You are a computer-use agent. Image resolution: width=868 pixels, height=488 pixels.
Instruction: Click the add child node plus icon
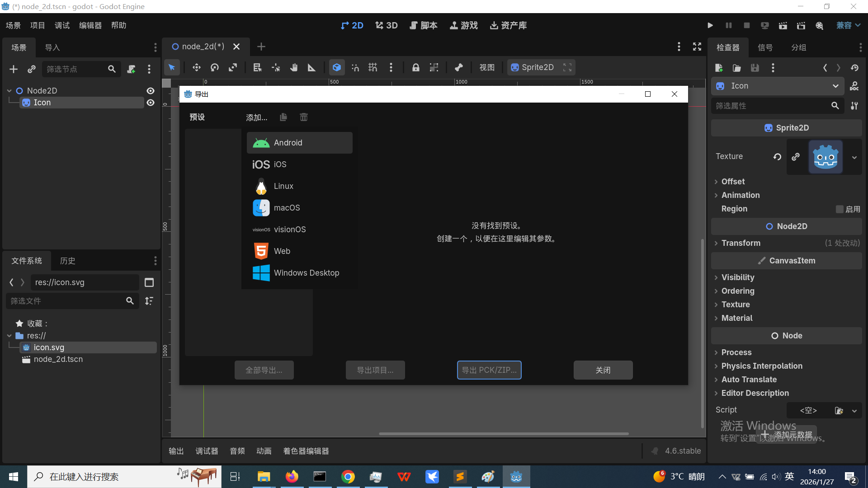tap(14, 69)
